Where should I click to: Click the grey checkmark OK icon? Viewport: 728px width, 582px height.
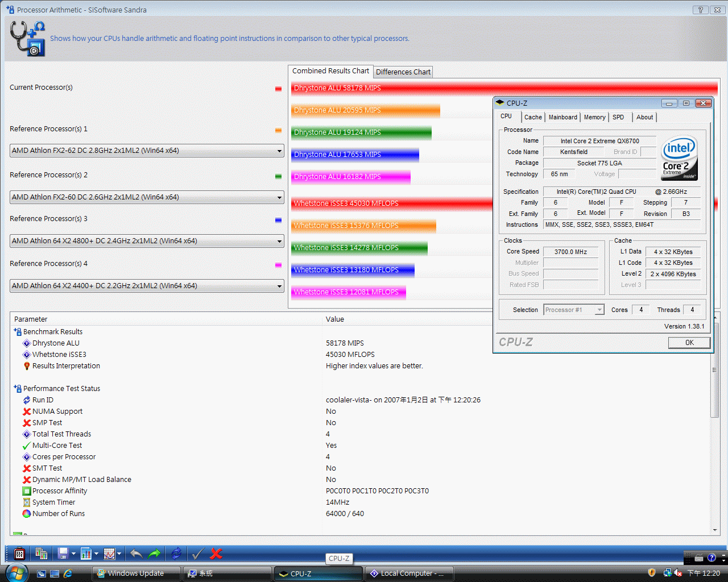click(197, 554)
